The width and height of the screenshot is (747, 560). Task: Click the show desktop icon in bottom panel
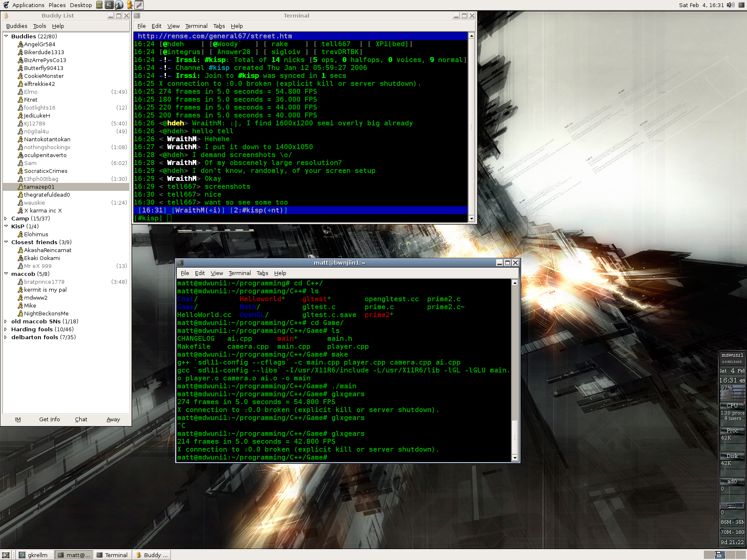6,555
